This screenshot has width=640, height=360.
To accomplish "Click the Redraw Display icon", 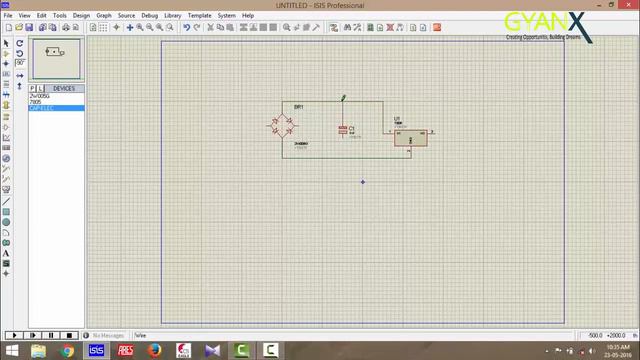I will click(93, 27).
